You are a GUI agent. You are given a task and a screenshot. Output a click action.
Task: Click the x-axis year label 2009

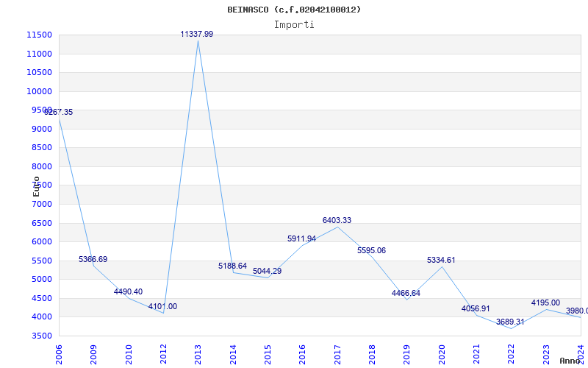pyautogui.click(x=93, y=355)
